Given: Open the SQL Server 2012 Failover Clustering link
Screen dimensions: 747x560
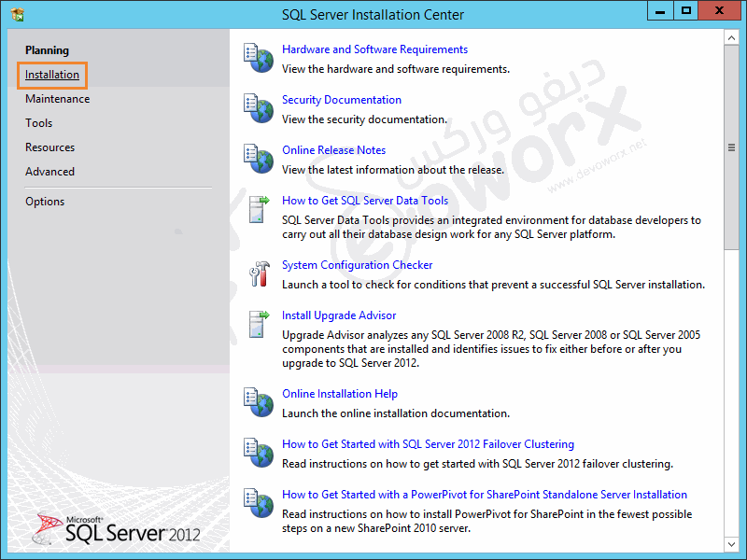Looking at the screenshot, I should coord(428,444).
